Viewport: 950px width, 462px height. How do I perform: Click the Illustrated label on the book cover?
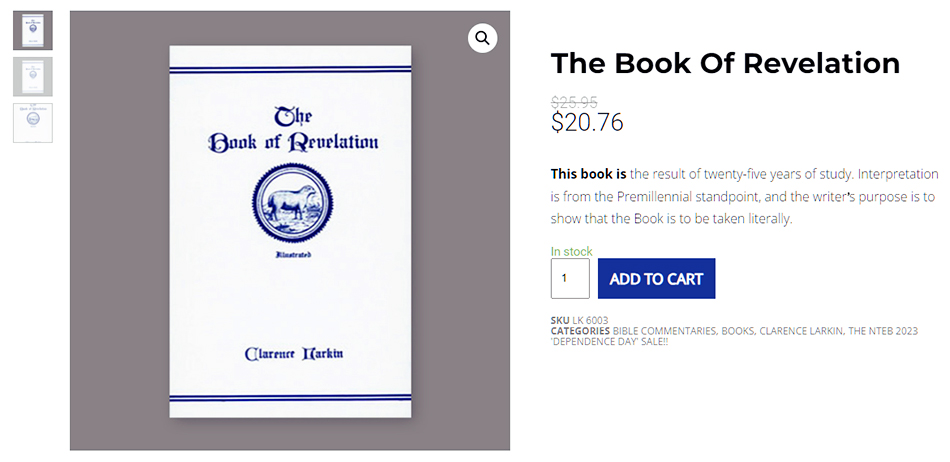(x=294, y=256)
